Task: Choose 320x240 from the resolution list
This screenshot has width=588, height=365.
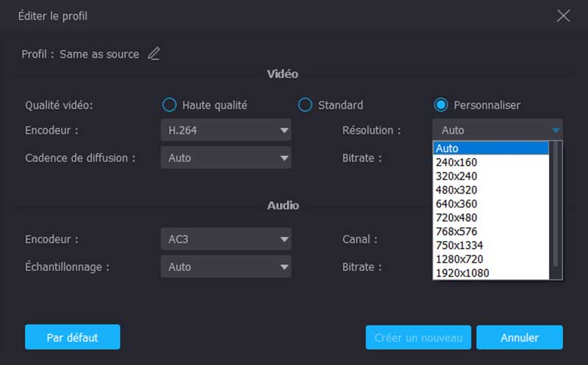Action: point(491,176)
